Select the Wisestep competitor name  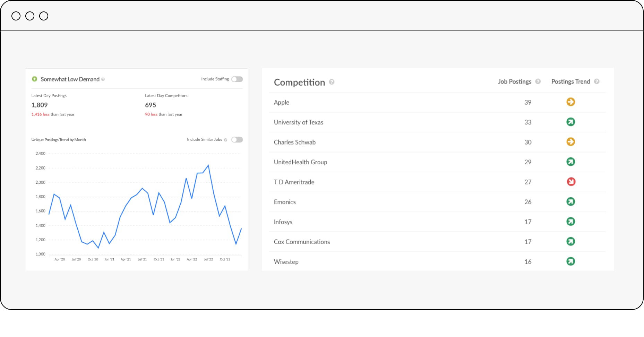tap(286, 262)
